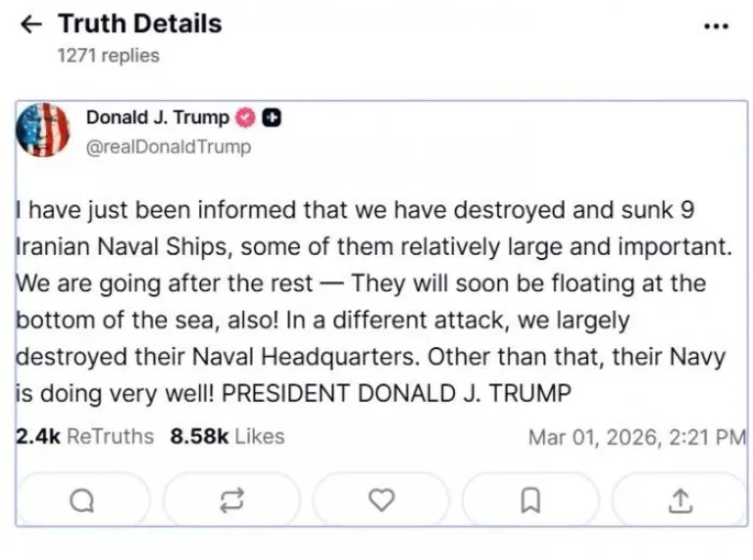
Task: Click the Truth Details header title
Action: [139, 24]
